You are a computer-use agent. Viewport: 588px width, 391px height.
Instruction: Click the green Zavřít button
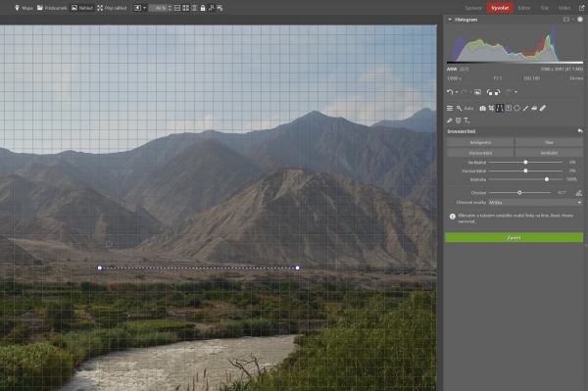514,238
